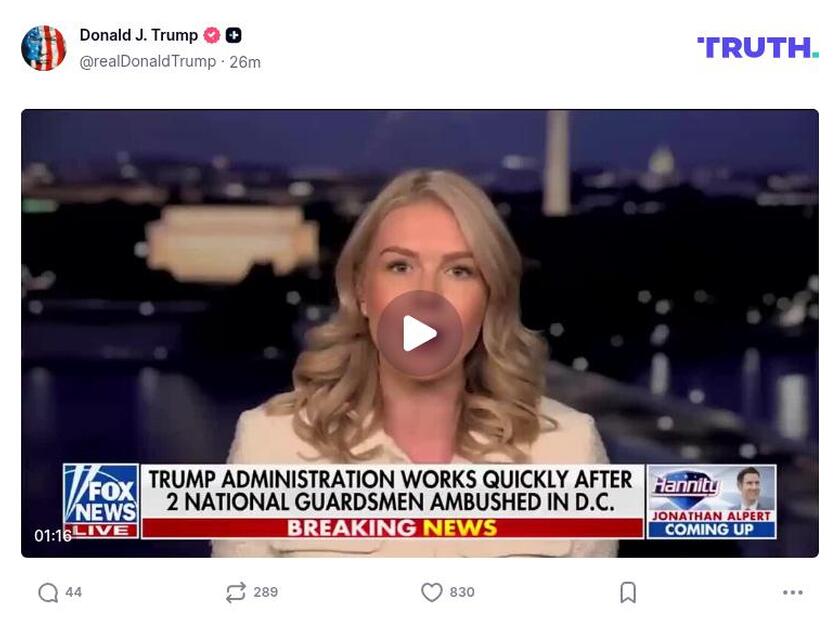Click the TRUTH logo
840x632 pixels.
(758, 48)
